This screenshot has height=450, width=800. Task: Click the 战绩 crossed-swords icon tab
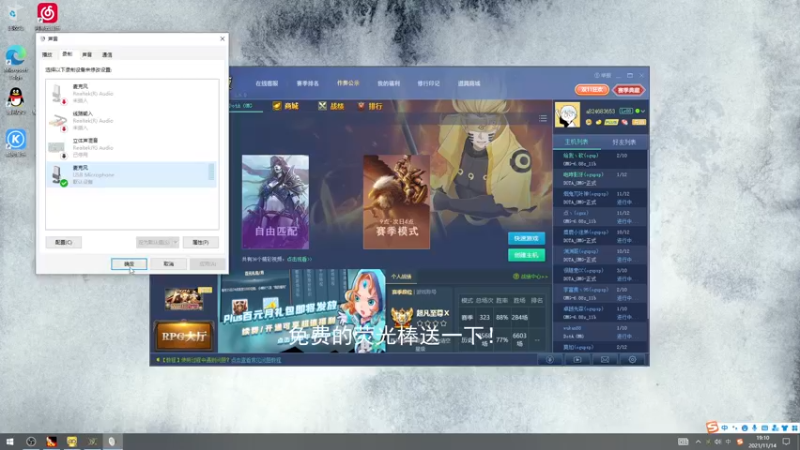(331, 106)
